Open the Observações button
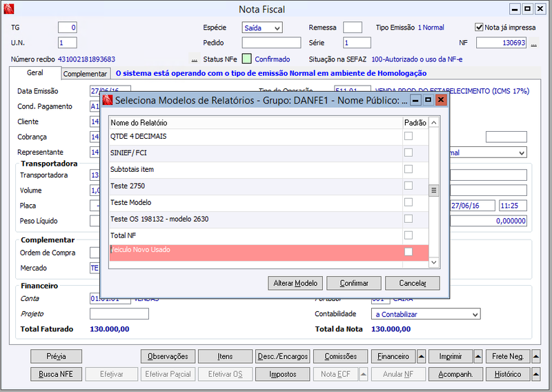The width and height of the screenshot is (552, 392). coord(168,356)
